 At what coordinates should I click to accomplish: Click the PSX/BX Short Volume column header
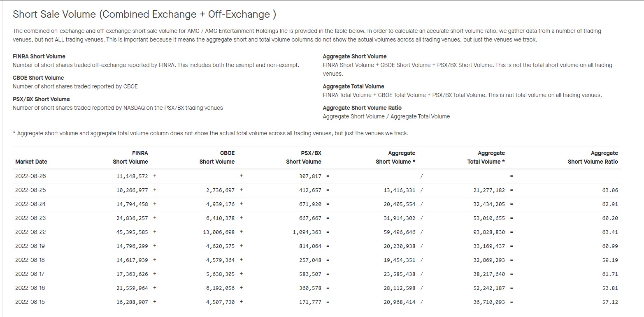(304, 157)
